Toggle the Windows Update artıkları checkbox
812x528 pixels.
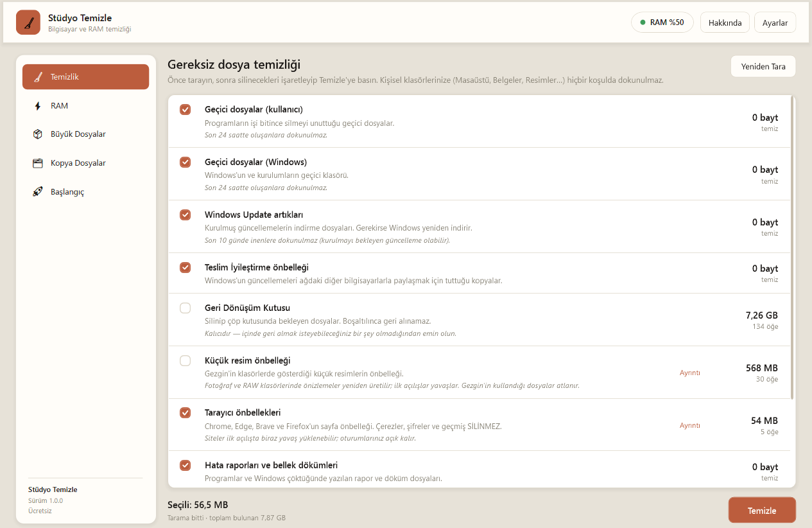click(186, 215)
